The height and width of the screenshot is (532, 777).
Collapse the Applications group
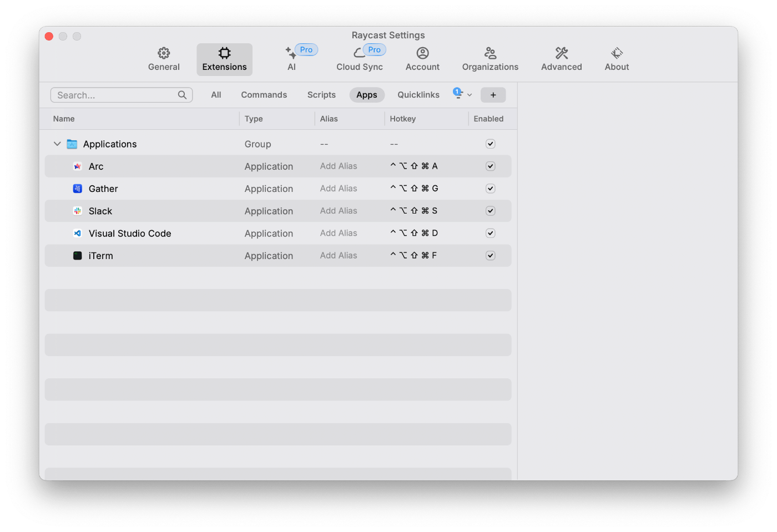[x=57, y=144]
